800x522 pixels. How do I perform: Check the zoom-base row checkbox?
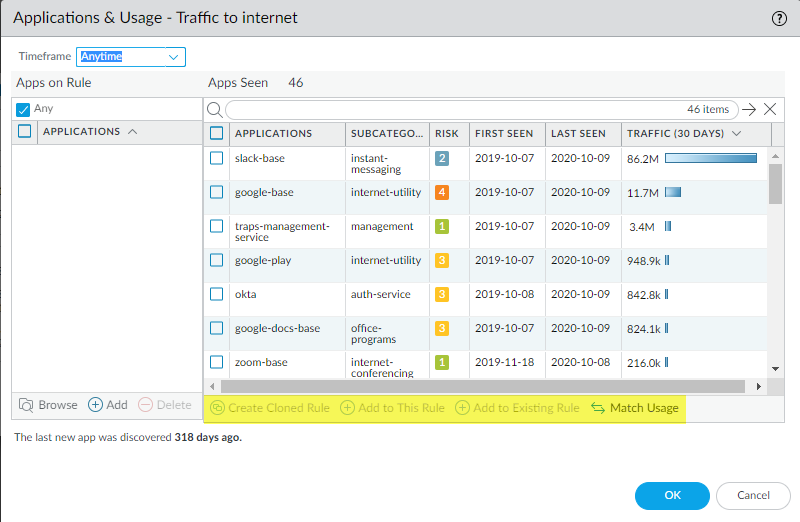[217, 362]
